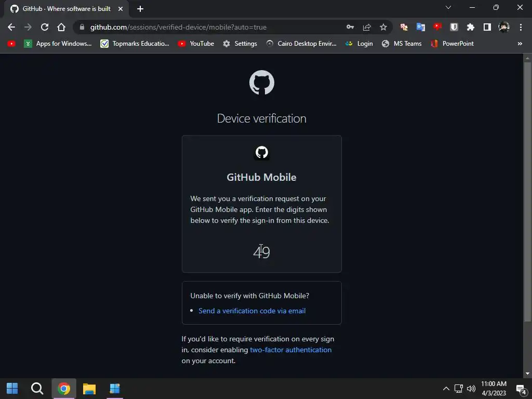Open saved passwords key icon in address bar
This screenshot has width=532, height=399.
tap(350, 27)
